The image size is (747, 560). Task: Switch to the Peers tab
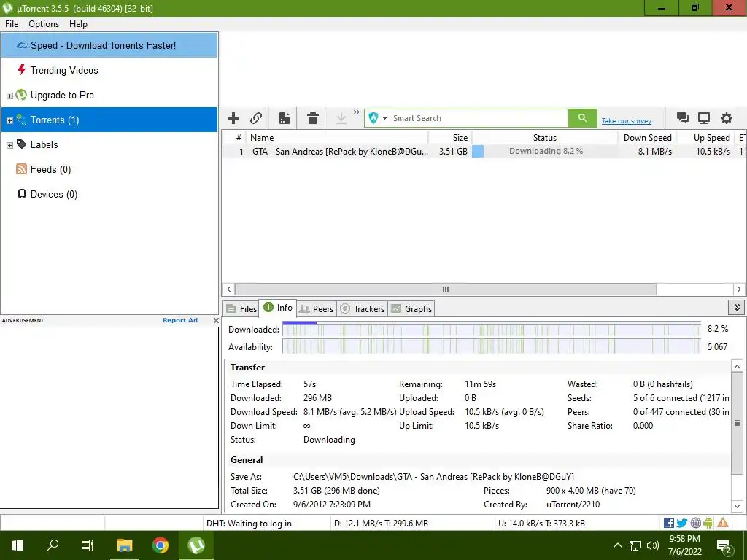[317, 308]
